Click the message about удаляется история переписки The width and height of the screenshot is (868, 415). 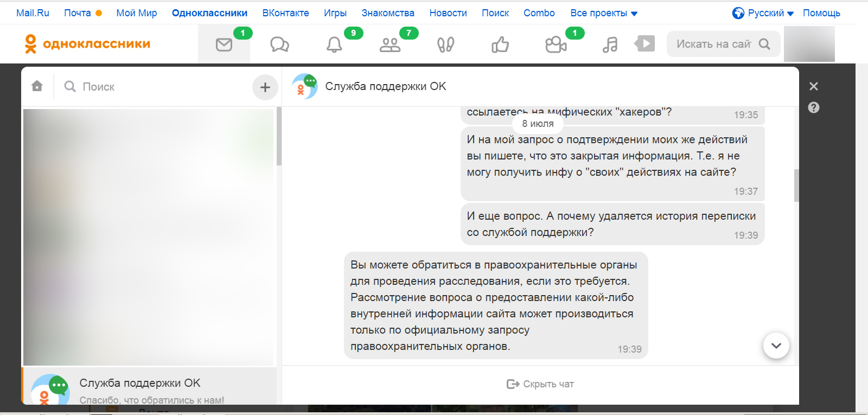pos(612,224)
